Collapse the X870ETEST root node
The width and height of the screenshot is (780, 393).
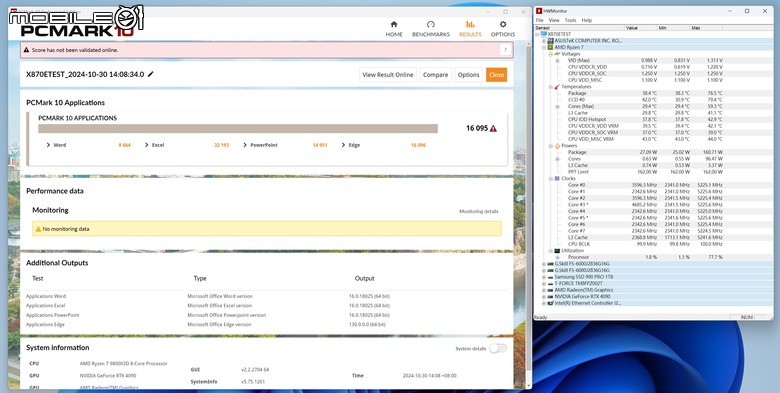pos(537,34)
